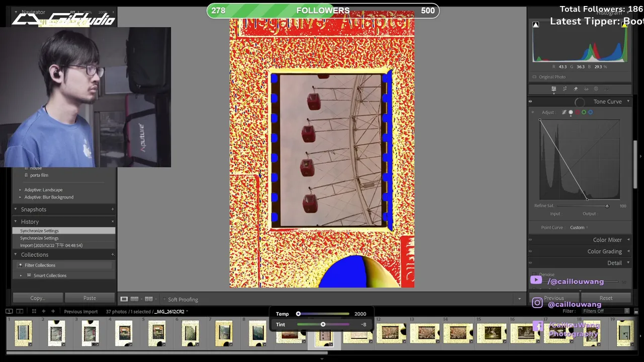Select the point curve white channel circle

[571, 112]
